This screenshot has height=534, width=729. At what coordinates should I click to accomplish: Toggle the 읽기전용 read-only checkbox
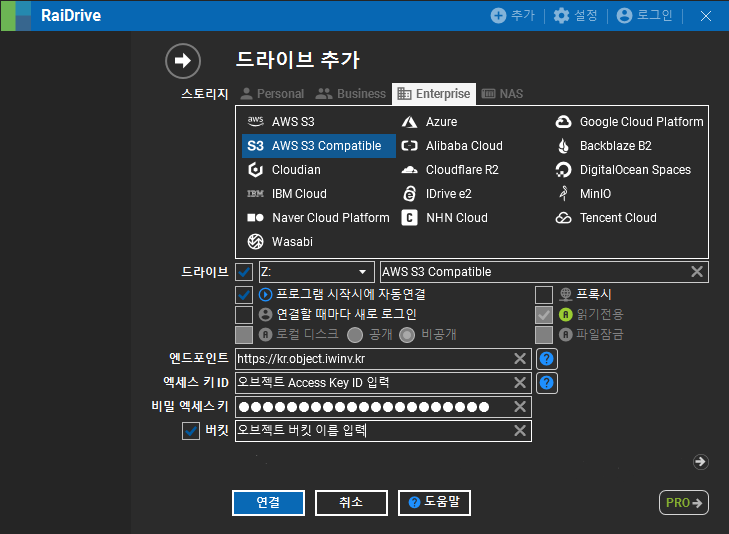coord(544,315)
